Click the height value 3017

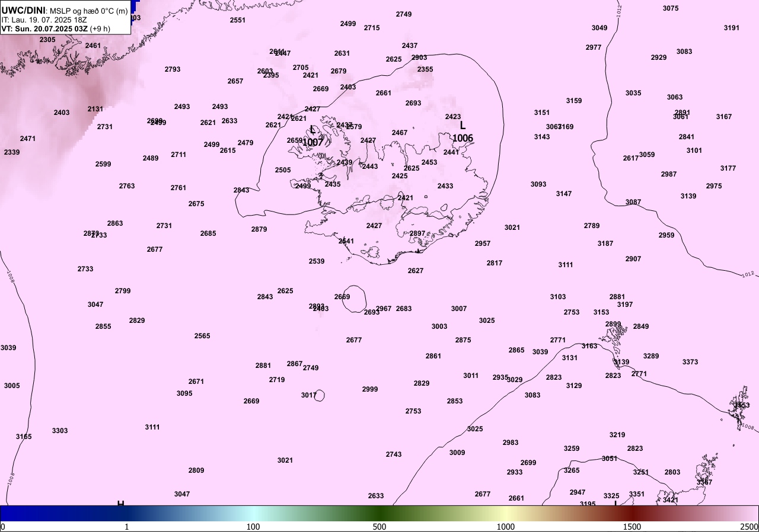[x=309, y=395]
